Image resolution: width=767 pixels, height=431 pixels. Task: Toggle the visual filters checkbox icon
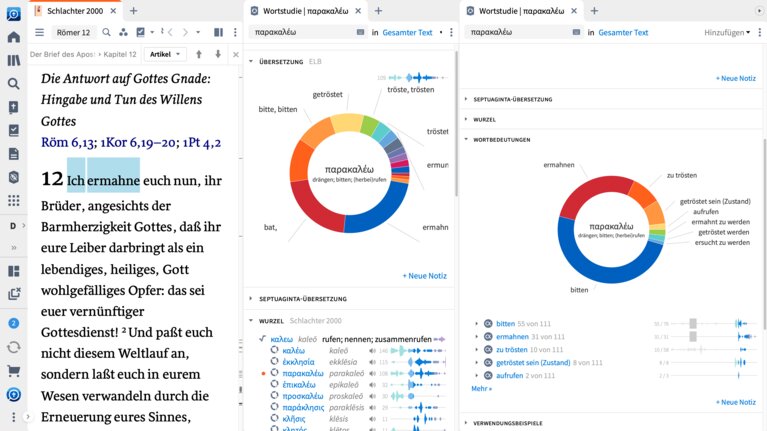pyautogui.click(x=141, y=32)
